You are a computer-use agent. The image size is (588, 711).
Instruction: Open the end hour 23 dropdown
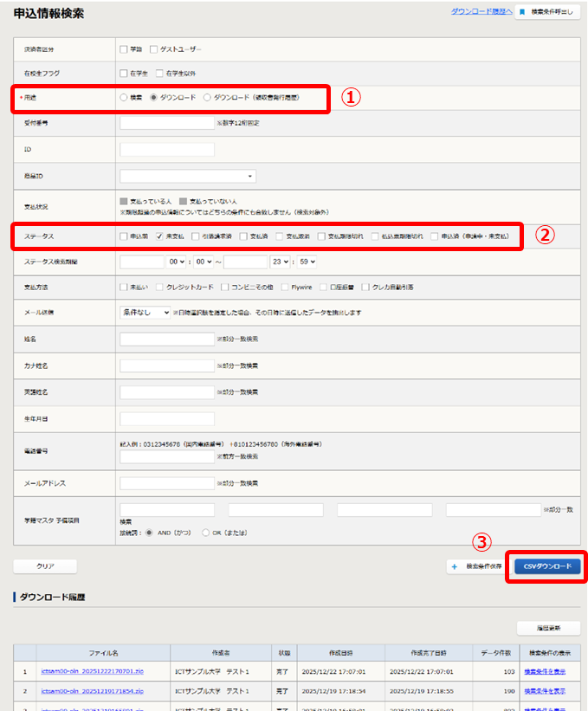(281, 261)
